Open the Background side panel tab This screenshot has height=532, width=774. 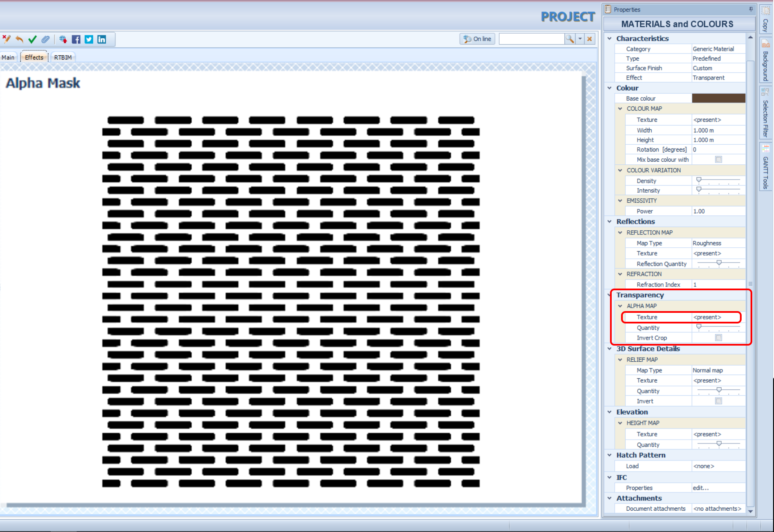tap(765, 60)
